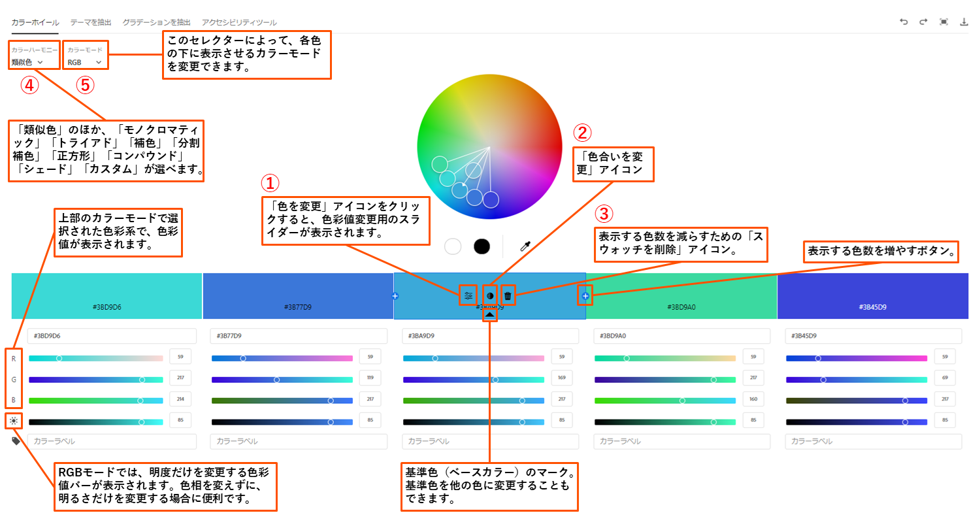Click R slider under #3B45D9 column

857,358
